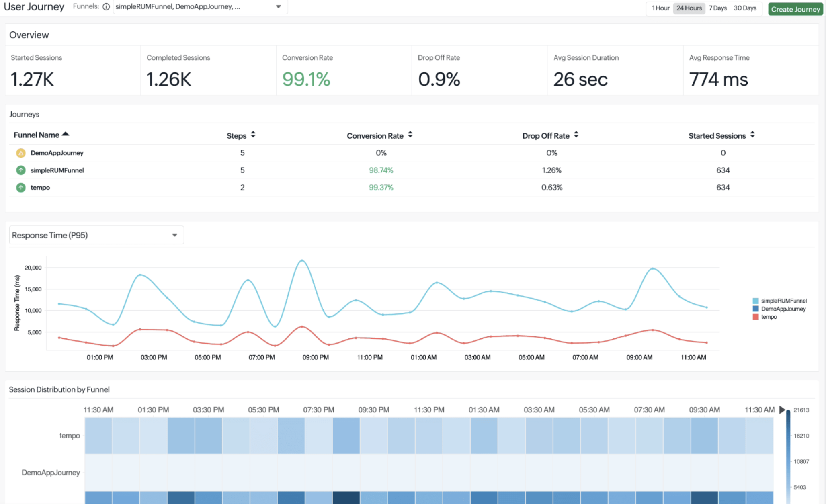Viewport: 828px width, 504px height.
Task: Click the Funnel Name column header
Action: (37, 135)
